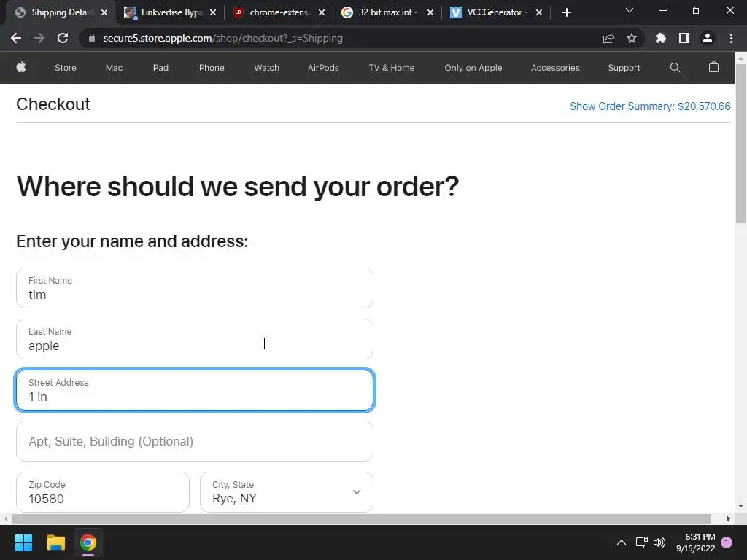Screen dimensions: 747x560
Task: Open Apple site search magnifier
Action: tap(675, 68)
